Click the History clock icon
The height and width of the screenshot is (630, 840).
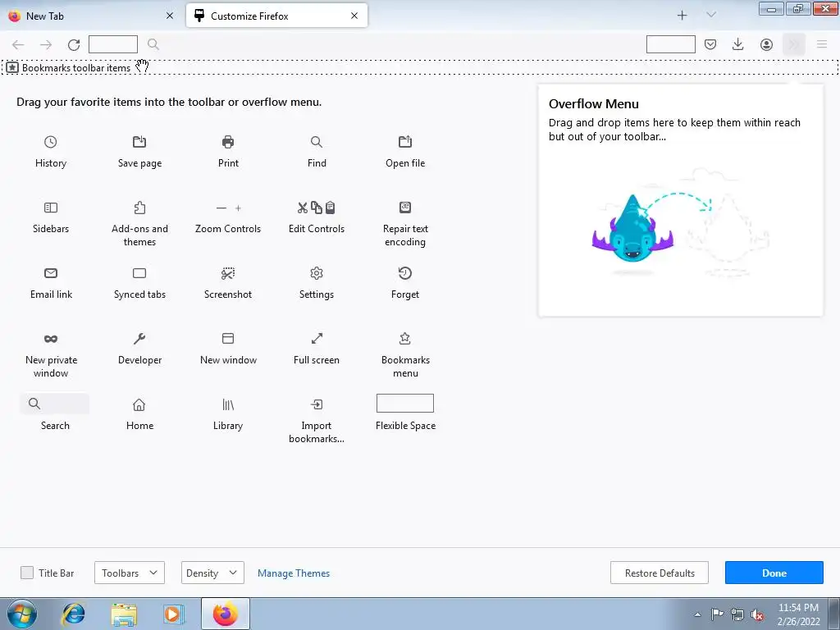pyautogui.click(x=50, y=142)
